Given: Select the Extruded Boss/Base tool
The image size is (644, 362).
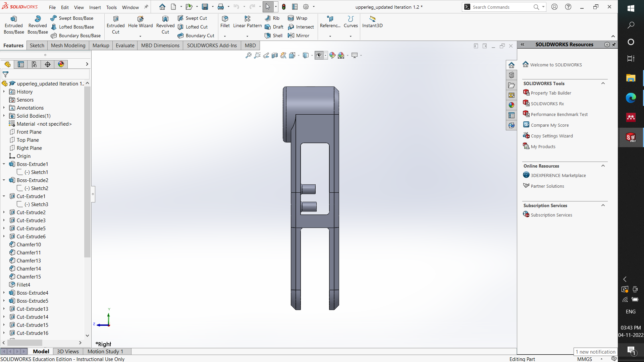Looking at the screenshot, I should point(14,24).
